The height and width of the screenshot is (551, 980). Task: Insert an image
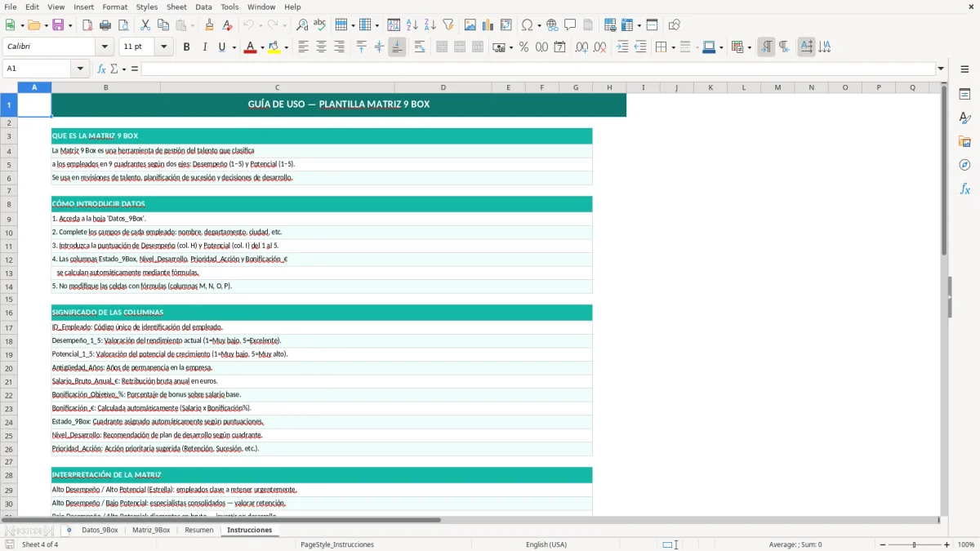coord(470,25)
